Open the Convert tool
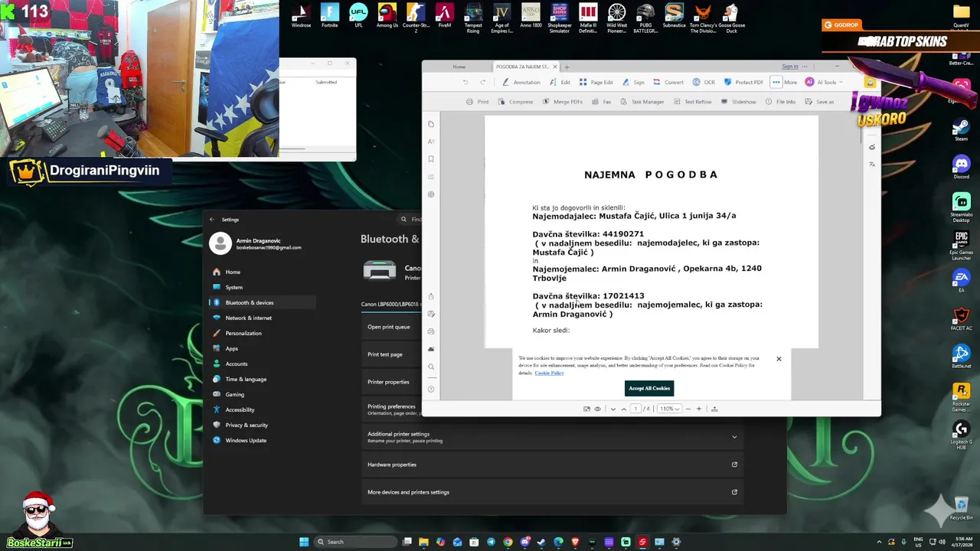 click(x=668, y=82)
